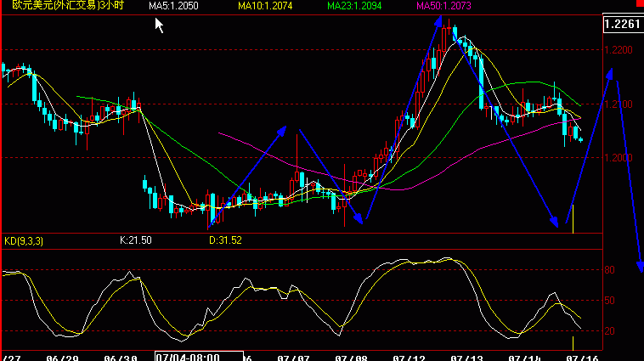Image resolution: width=644 pixels, height=361 pixels.
Task: Click the 07/12 date label
Action: (x=409, y=358)
